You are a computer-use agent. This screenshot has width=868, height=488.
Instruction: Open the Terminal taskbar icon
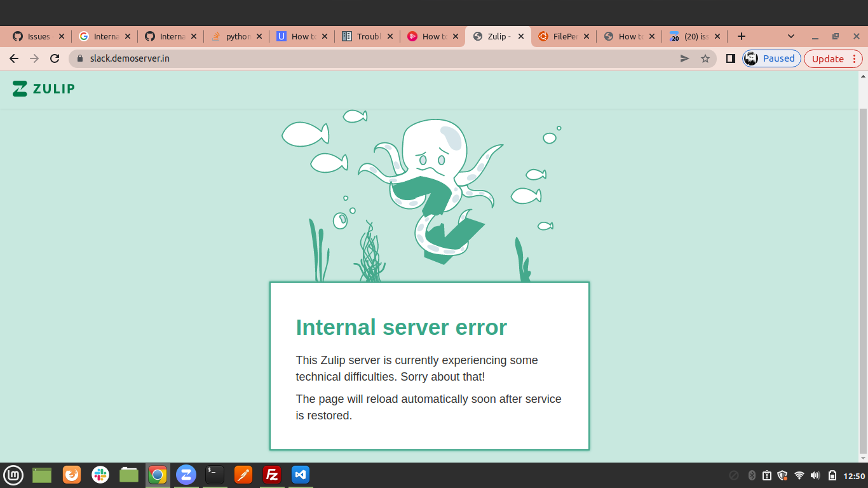click(x=215, y=475)
